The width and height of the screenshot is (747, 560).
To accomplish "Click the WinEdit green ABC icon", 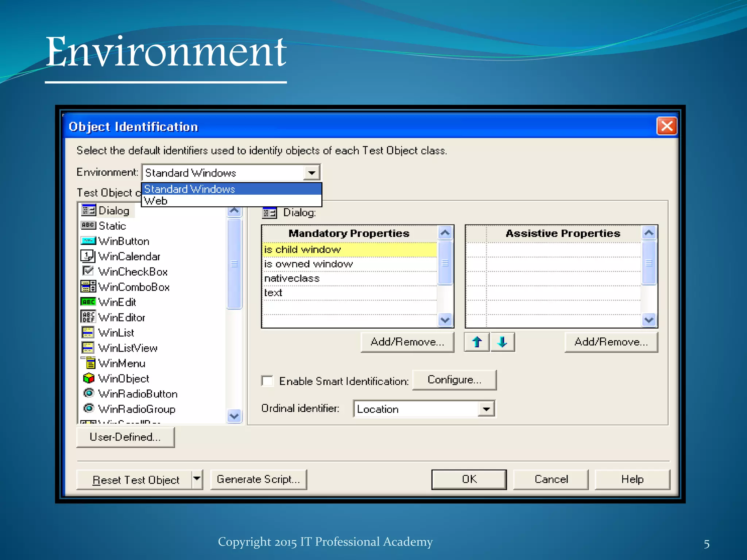I will tap(88, 302).
